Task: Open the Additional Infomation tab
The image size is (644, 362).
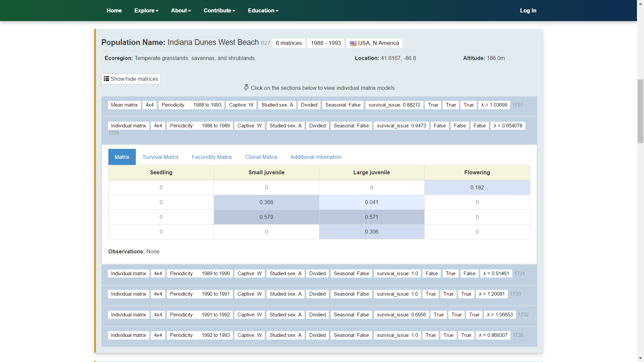Action: pos(316,157)
